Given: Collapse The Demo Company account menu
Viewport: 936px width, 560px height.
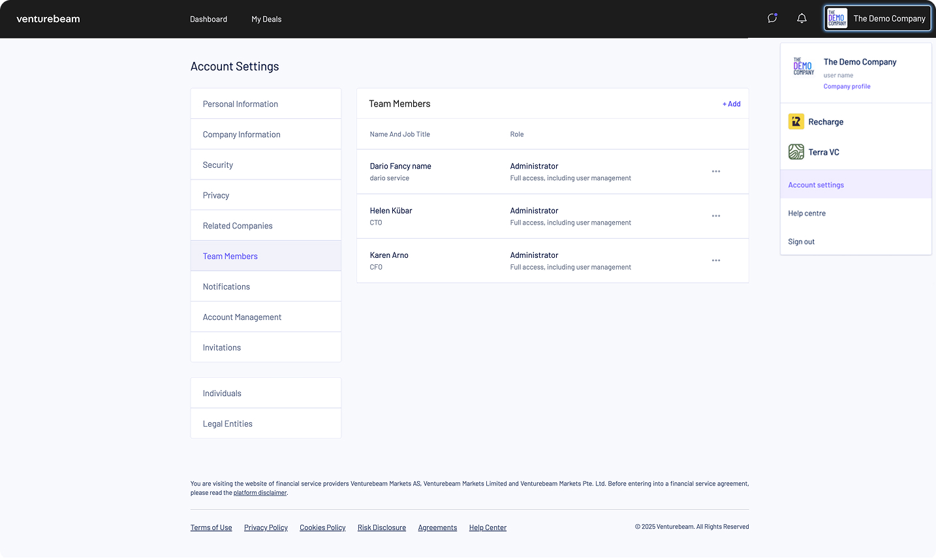Looking at the screenshot, I should click(x=877, y=19).
